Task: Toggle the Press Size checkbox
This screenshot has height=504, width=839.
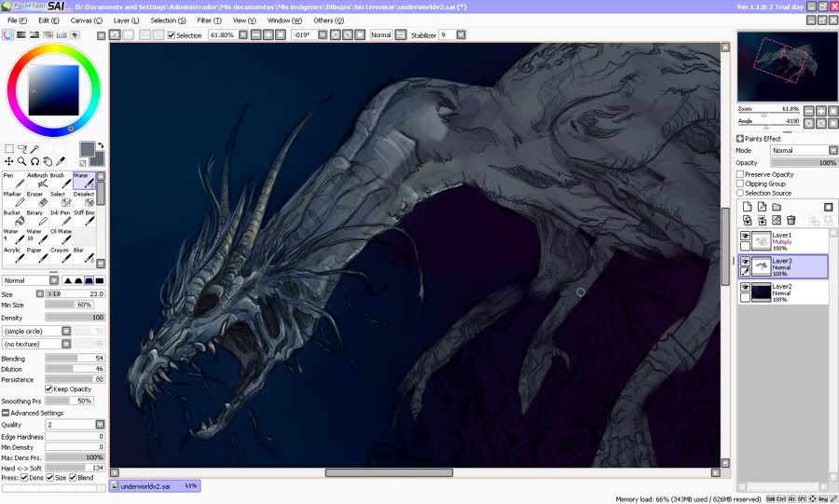Action: pos(49,478)
